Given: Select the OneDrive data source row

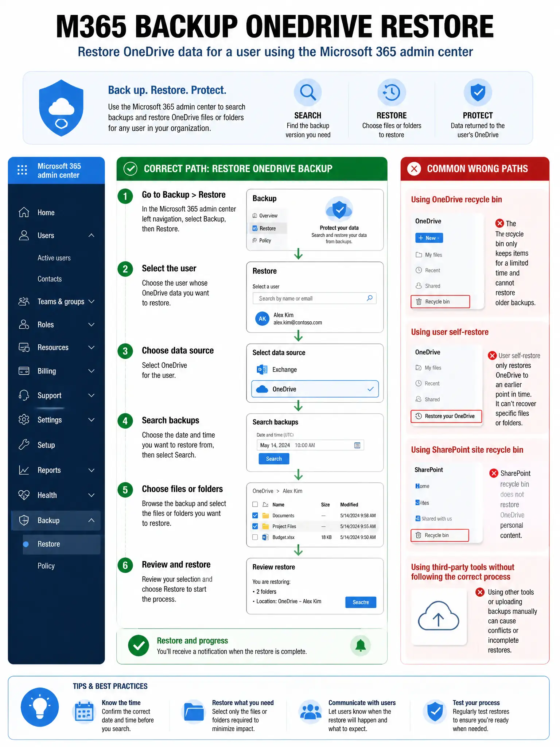Looking at the screenshot, I should point(315,389).
